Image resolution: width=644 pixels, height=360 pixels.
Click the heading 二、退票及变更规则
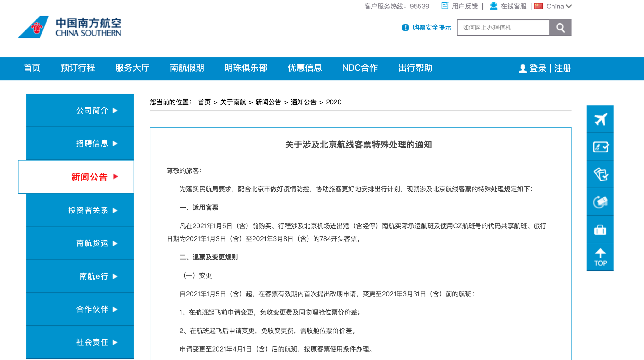point(208,257)
